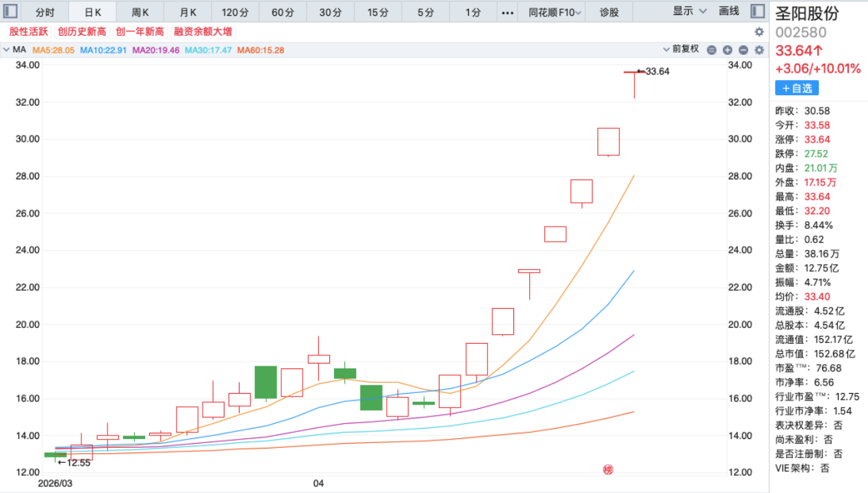Open the 同花顺F10 dropdown
Viewport: 868px width, 493px height.
coord(555,12)
